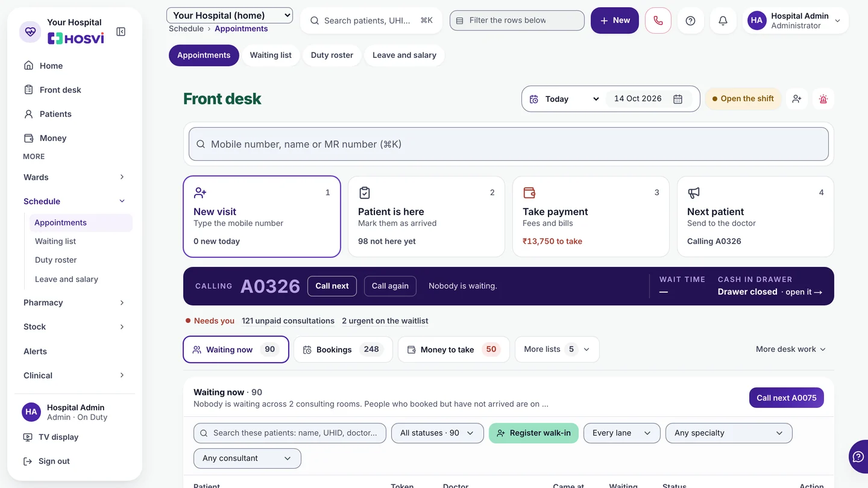
Task: Click the New button
Action: 615,20
